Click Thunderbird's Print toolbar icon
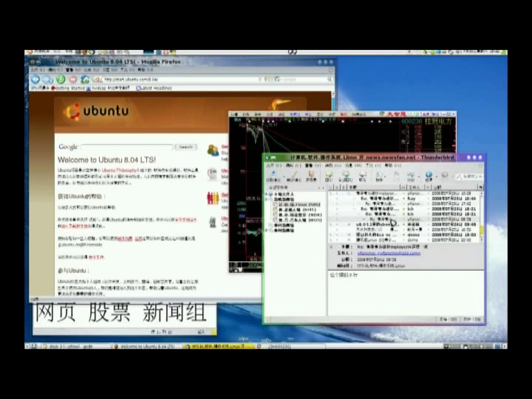Viewport: 532px width, 399px height. [411, 176]
